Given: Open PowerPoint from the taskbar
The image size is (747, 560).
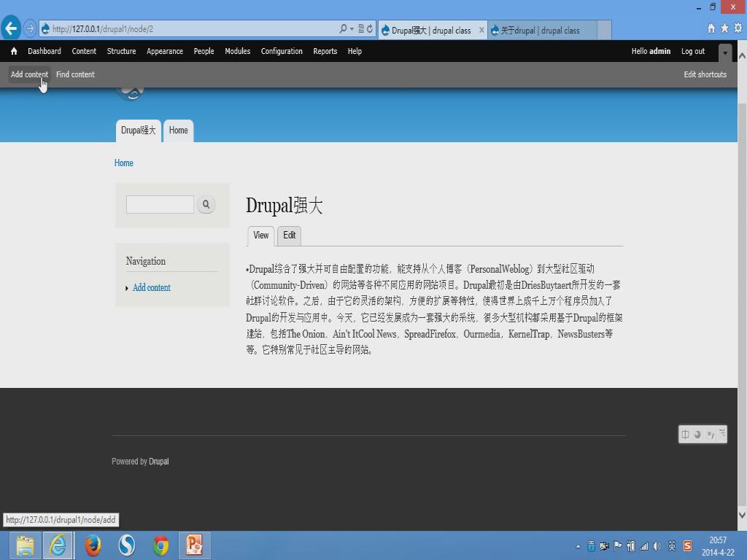Looking at the screenshot, I should 194,545.
